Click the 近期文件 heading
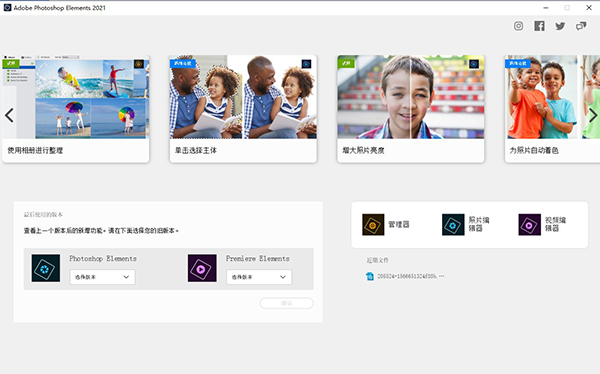The height and width of the screenshot is (374, 600). (377, 260)
